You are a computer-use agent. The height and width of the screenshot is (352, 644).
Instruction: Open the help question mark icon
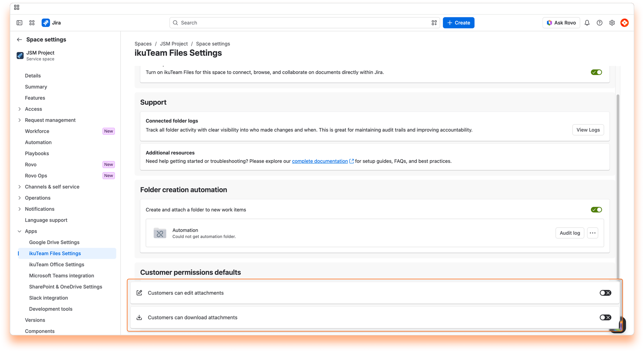tap(600, 23)
